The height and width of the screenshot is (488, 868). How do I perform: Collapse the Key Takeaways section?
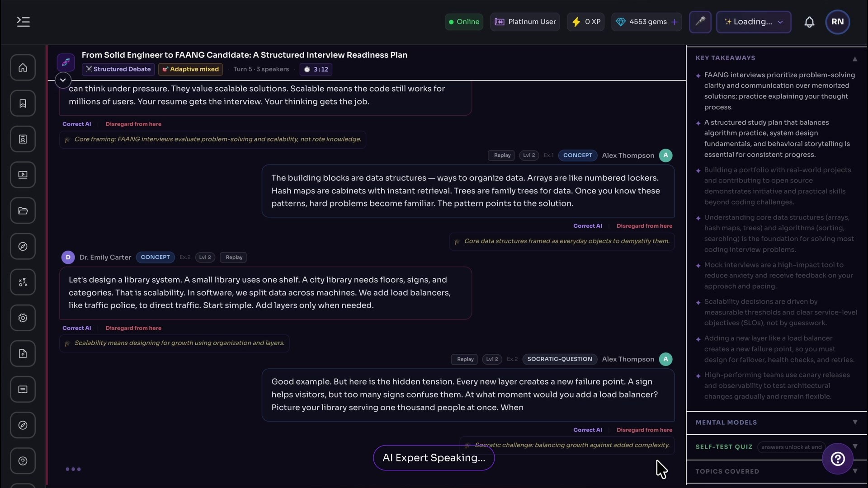click(x=854, y=58)
